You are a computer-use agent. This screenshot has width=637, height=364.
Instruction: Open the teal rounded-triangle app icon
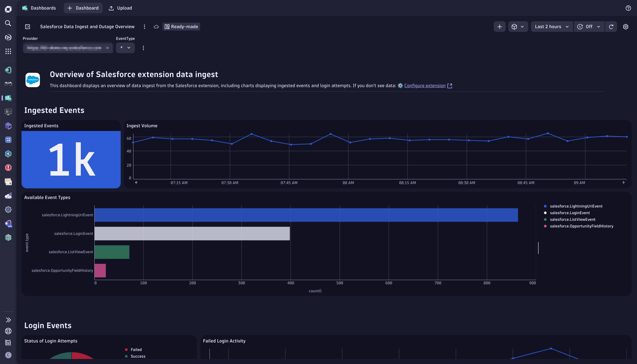click(x=8, y=70)
